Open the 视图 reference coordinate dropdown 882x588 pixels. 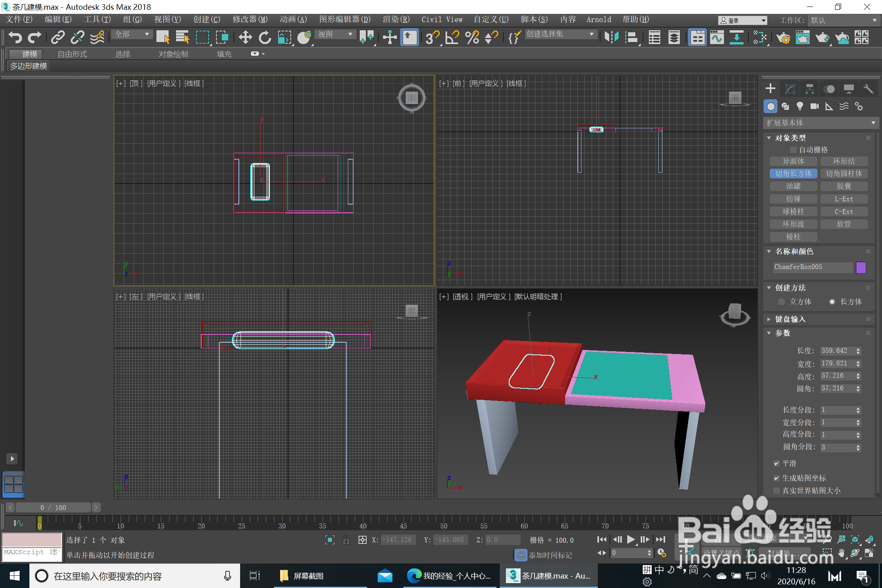point(335,34)
